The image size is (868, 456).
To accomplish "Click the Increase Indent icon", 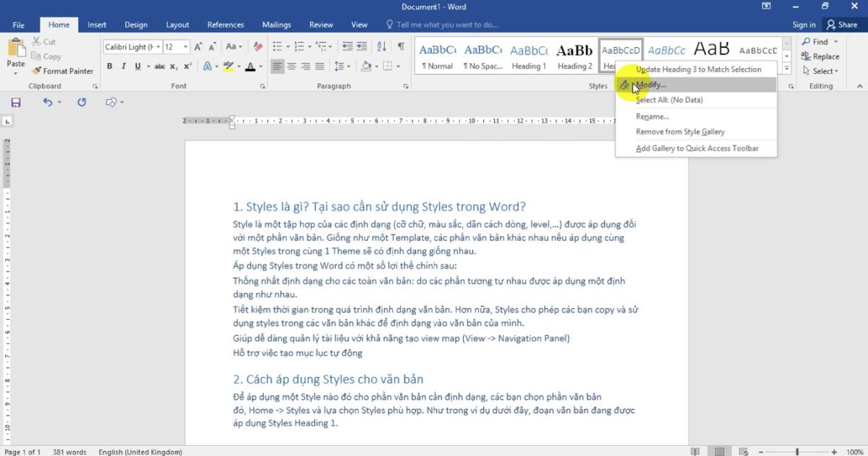I will (360, 46).
